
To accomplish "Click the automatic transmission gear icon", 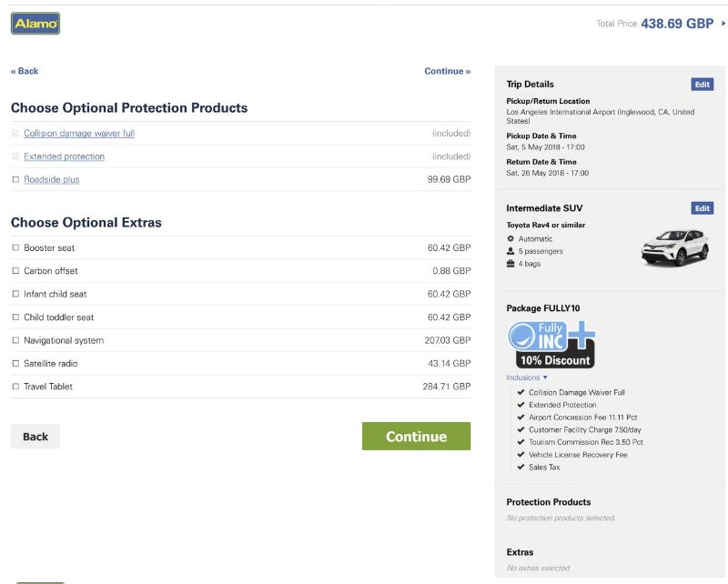I will (511, 238).
